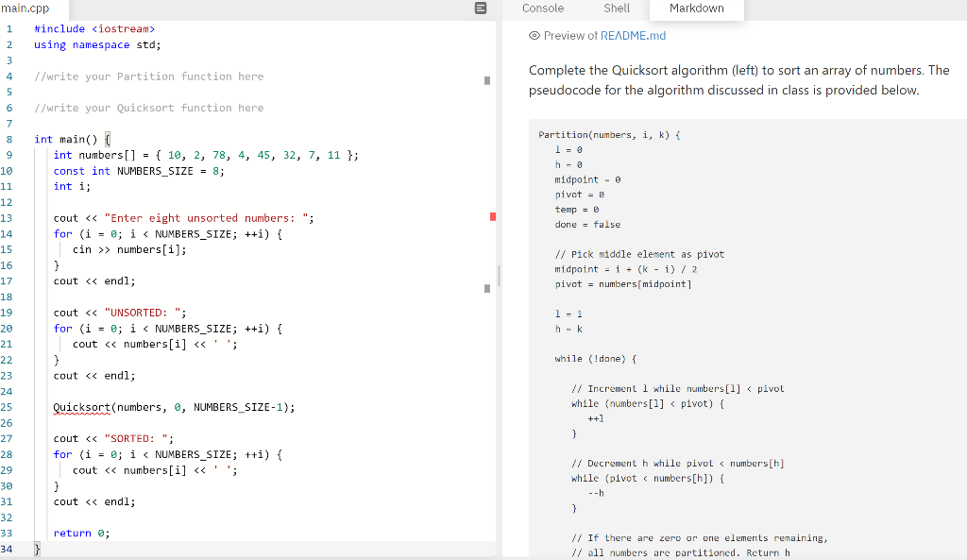967x560 pixels.
Task: Click on 'using namespace std;' line
Action: [97, 45]
